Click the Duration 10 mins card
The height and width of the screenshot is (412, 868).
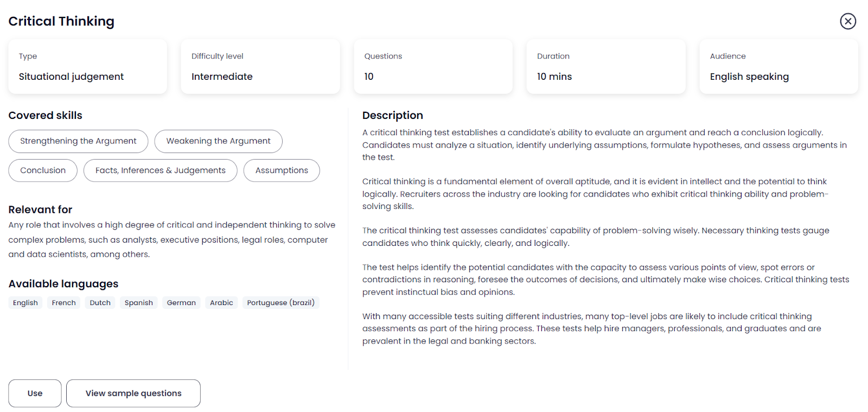pos(606,66)
